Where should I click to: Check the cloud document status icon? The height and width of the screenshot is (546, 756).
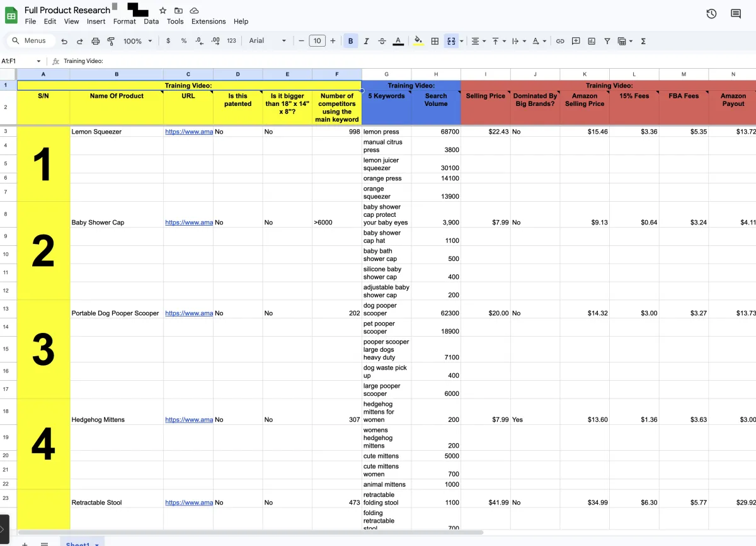[x=195, y=11]
